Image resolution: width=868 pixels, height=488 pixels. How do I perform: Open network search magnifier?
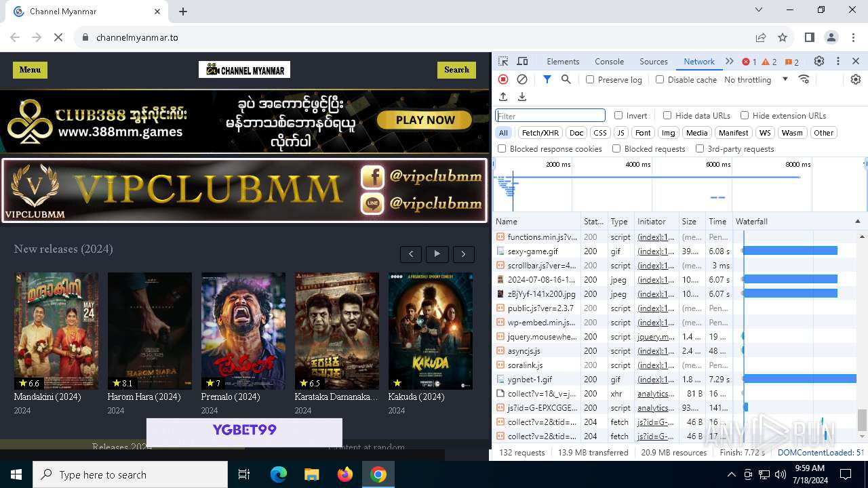click(x=566, y=79)
